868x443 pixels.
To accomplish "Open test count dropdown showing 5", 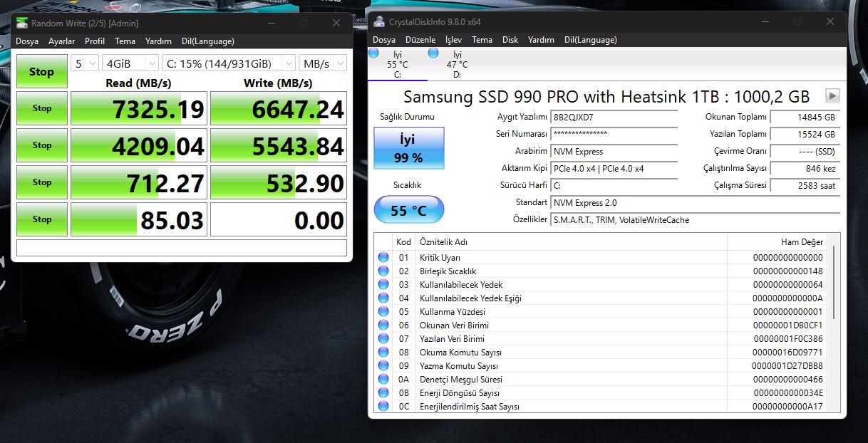I will pos(84,63).
